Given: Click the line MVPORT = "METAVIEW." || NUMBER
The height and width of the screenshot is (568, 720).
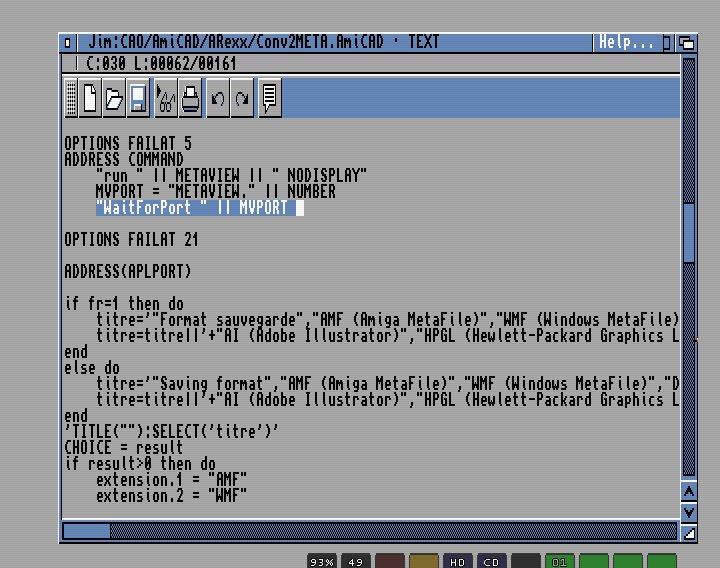Looking at the screenshot, I should click(x=216, y=191).
